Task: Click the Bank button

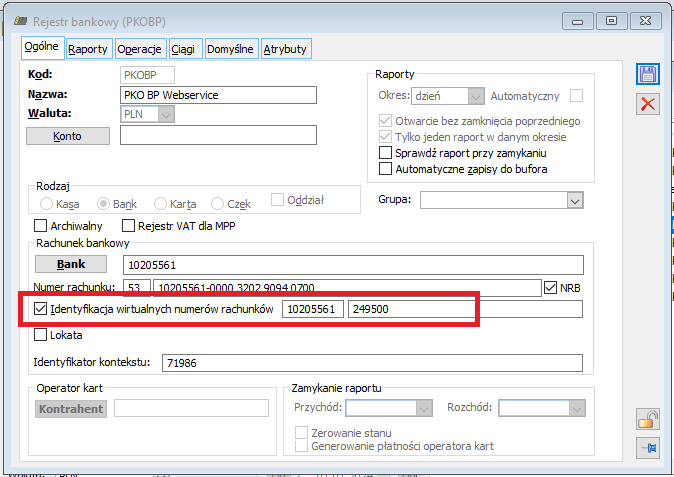Action: tap(71, 264)
